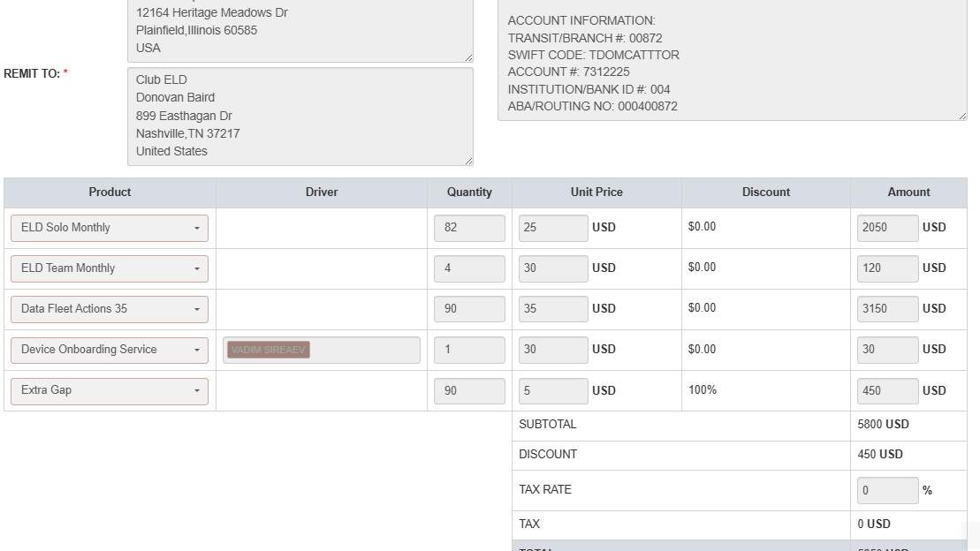The image size is (980, 551).
Task: Select unit price field for Extra Gap
Action: pyautogui.click(x=552, y=390)
